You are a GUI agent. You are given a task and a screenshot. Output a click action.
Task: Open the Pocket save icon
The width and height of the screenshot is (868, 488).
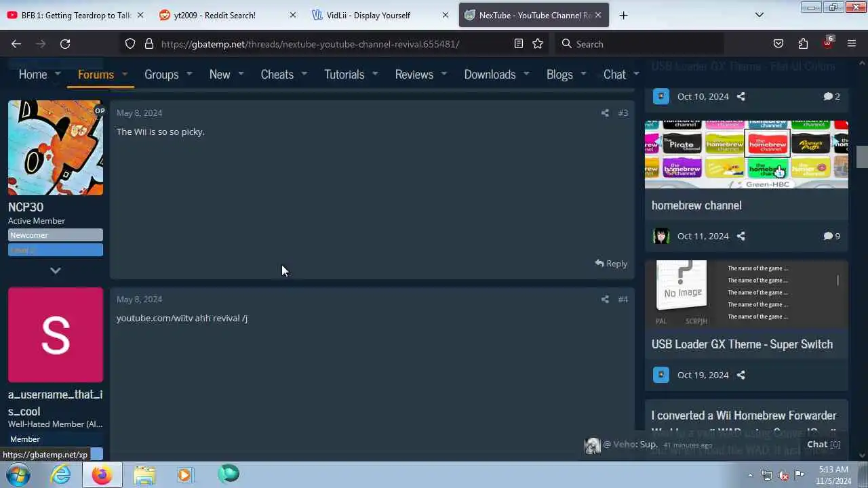click(778, 43)
